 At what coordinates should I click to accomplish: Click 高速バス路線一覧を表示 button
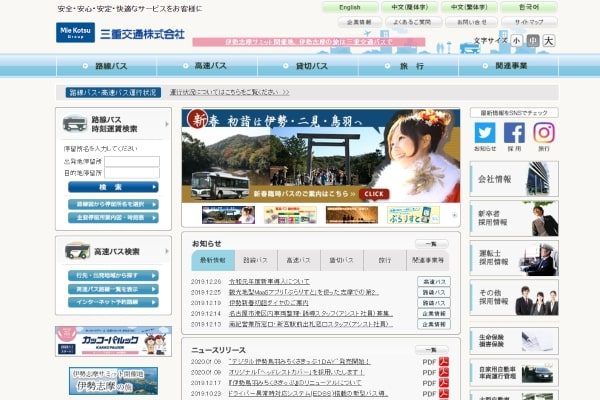click(x=113, y=289)
